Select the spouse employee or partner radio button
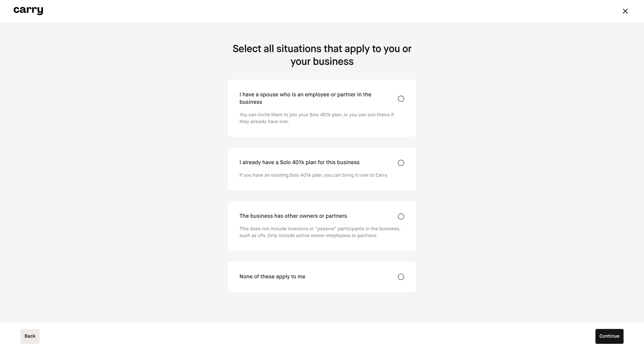 click(401, 99)
